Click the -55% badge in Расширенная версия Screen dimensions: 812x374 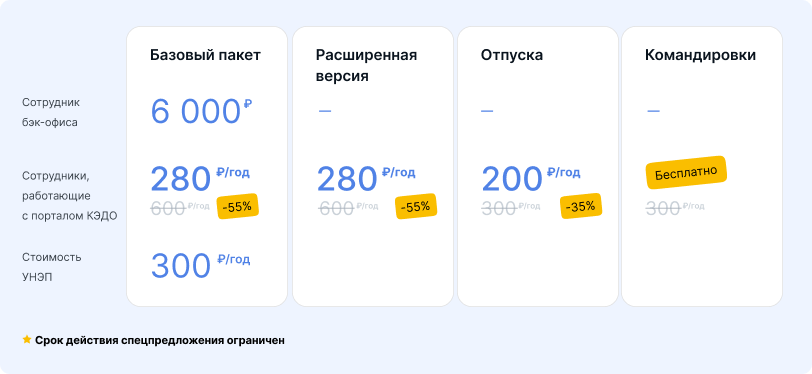[x=416, y=206]
